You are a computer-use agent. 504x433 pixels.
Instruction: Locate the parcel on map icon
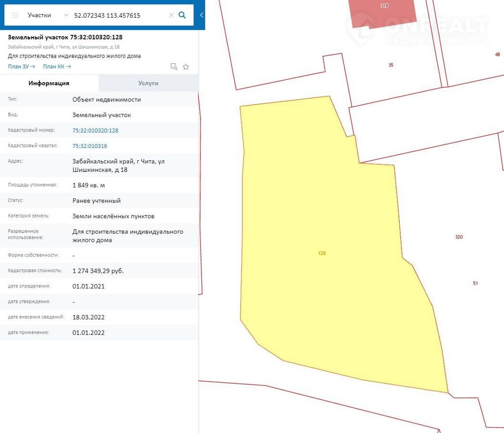pos(174,67)
